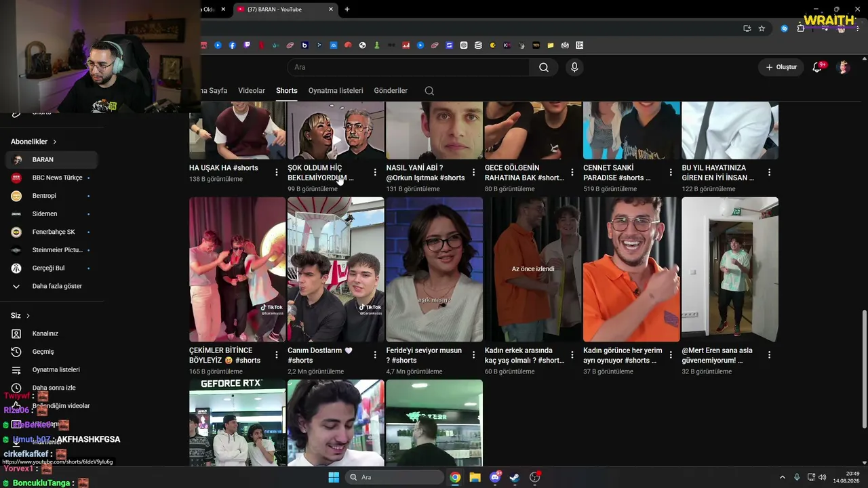Open File Explorer from the taskbar
Screen dimensions: 868x488
click(x=475, y=477)
